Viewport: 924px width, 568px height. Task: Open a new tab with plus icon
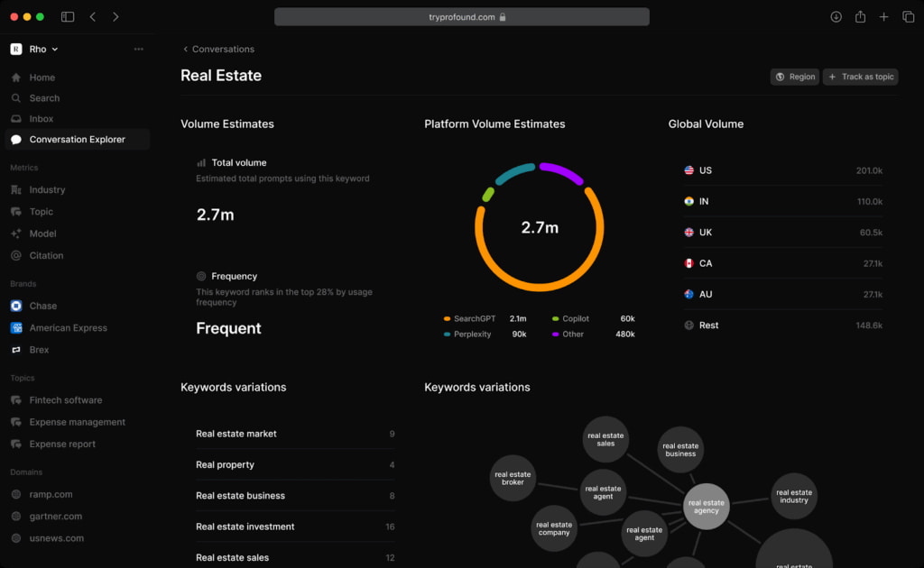pyautogui.click(x=884, y=17)
